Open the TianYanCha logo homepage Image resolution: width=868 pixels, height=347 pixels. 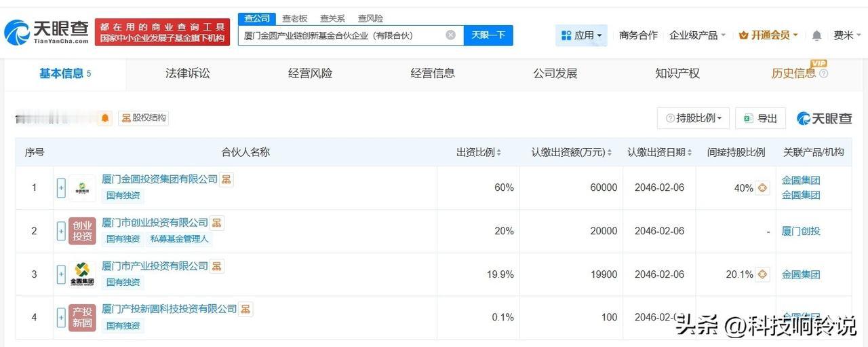click(46, 31)
